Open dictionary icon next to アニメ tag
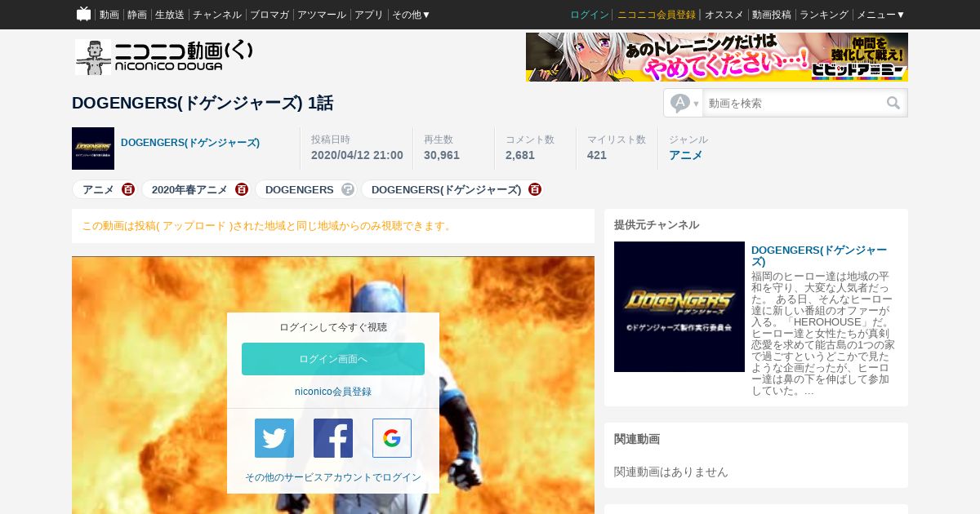This screenshot has width=980, height=514. (x=128, y=189)
